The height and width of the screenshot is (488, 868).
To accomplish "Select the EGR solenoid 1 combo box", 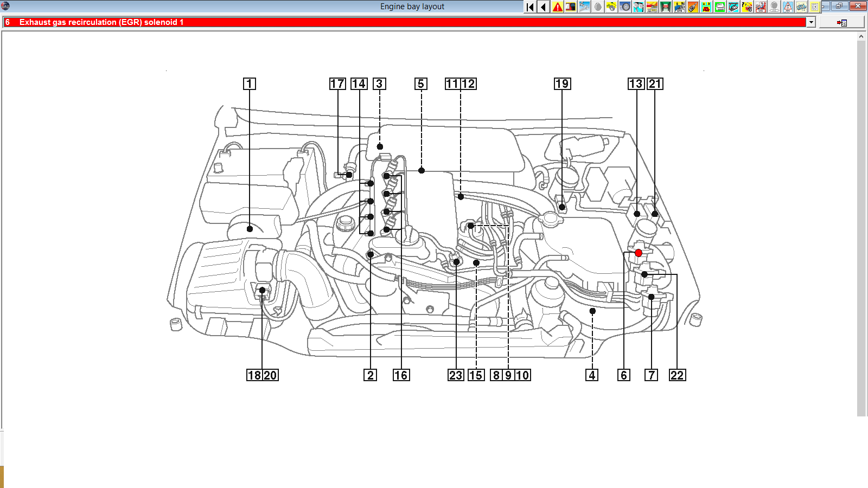I will point(409,22).
